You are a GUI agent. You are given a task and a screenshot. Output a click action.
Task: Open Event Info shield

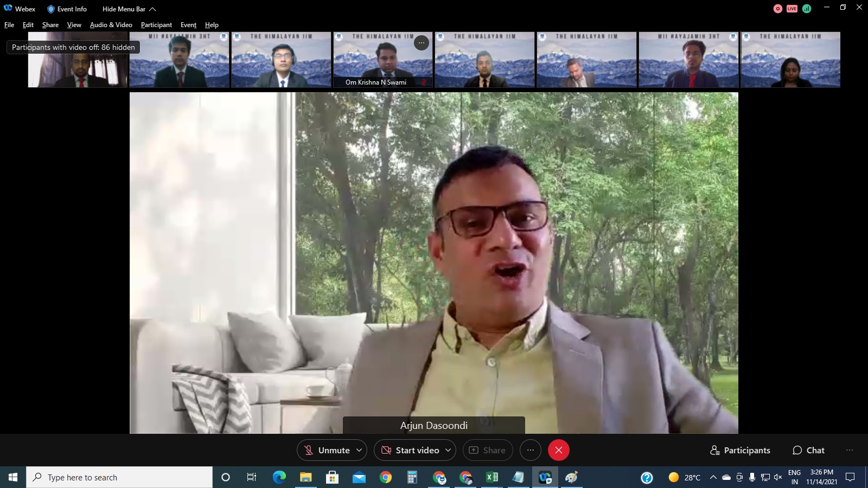click(x=67, y=9)
